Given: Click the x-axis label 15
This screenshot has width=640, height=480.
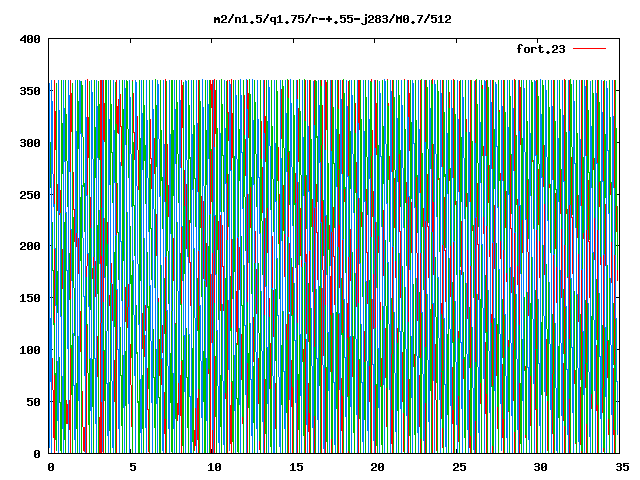Looking at the screenshot, I should point(296,467).
